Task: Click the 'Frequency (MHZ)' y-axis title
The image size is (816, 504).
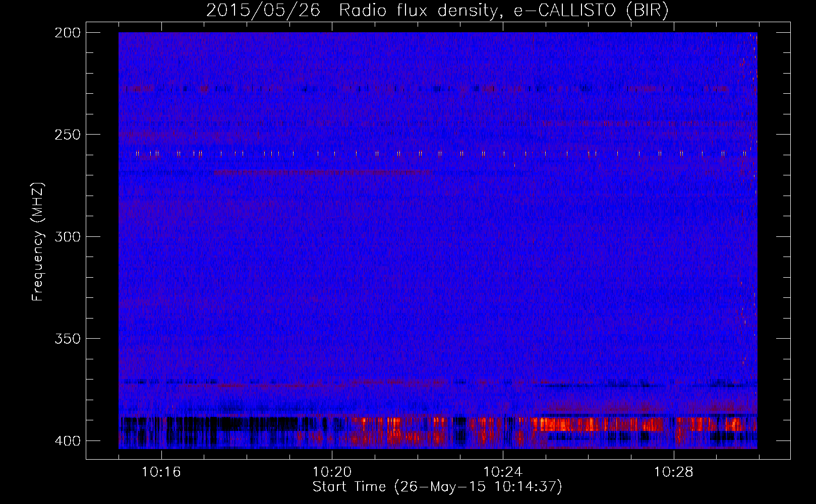Action: click(38, 241)
